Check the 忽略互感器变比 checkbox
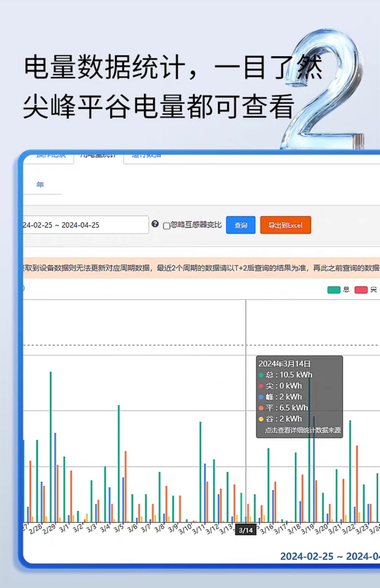380x588 pixels. pos(167,226)
